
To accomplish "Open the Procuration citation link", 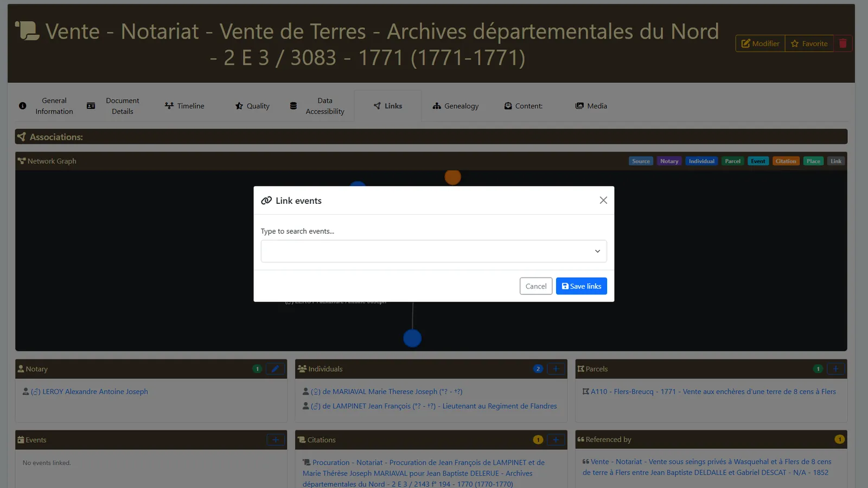I will click(424, 473).
